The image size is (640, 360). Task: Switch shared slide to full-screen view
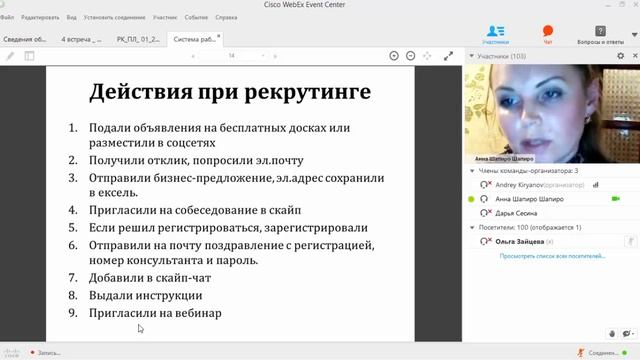pos(448,56)
